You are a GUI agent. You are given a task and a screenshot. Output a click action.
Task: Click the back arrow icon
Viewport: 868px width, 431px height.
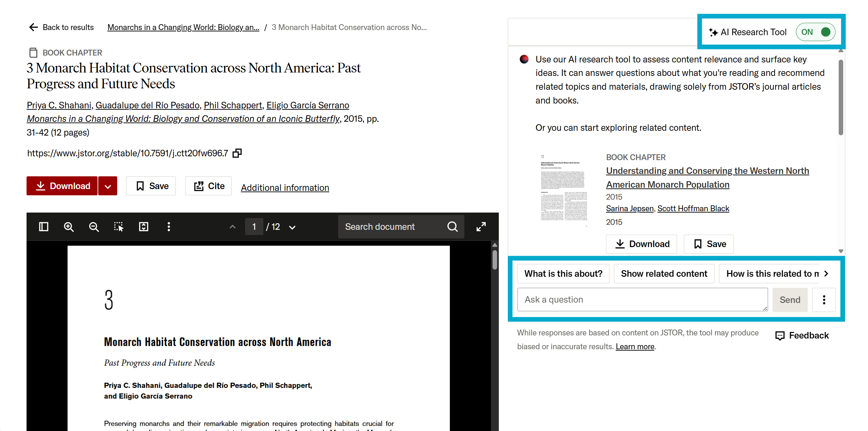point(33,27)
